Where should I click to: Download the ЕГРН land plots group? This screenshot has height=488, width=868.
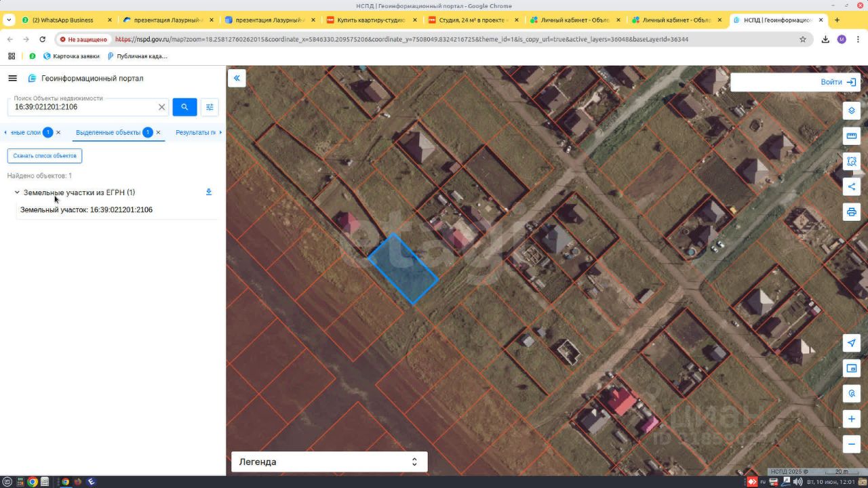click(209, 192)
